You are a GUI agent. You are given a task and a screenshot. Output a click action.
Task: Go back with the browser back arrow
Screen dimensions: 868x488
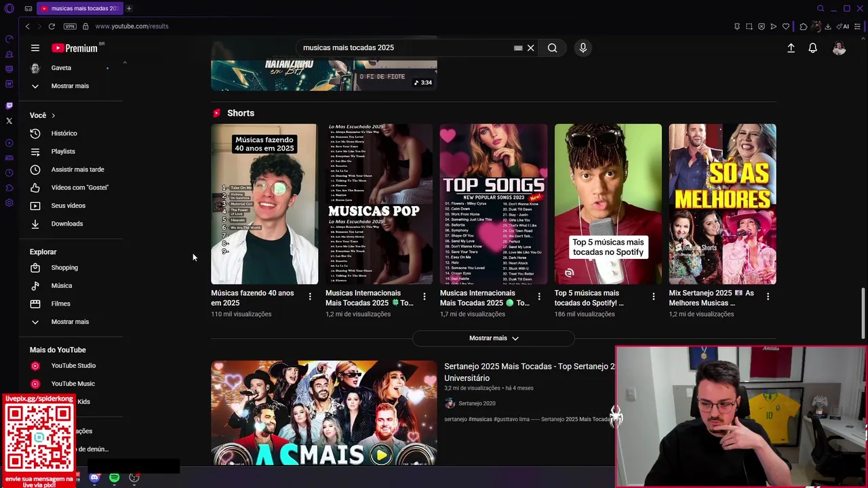tap(27, 26)
